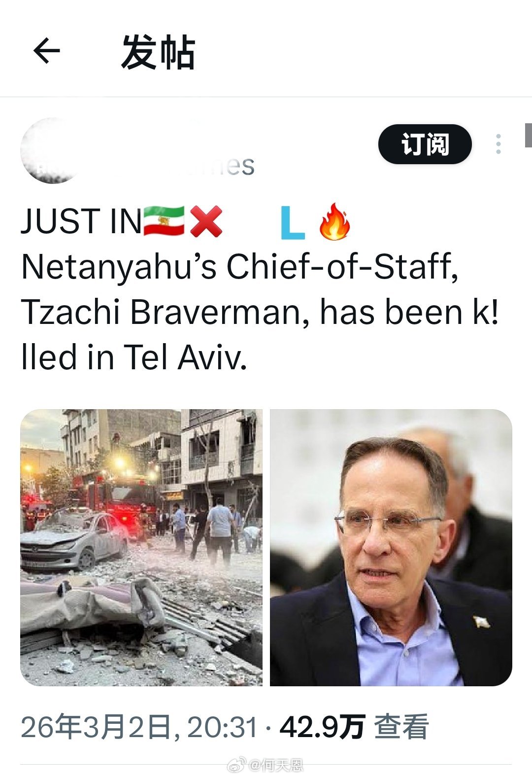Open the rubble street photo thumbnail
The image size is (532, 778).
pyautogui.click(x=141, y=547)
